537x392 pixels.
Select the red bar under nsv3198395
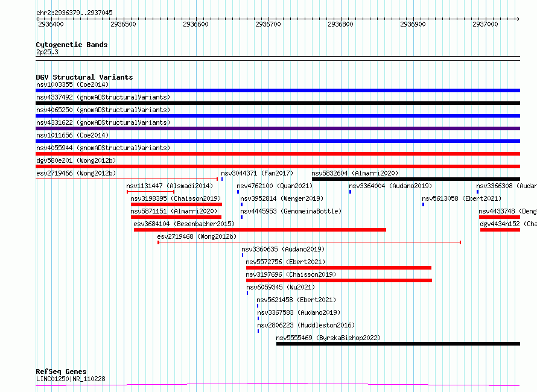tap(176, 204)
